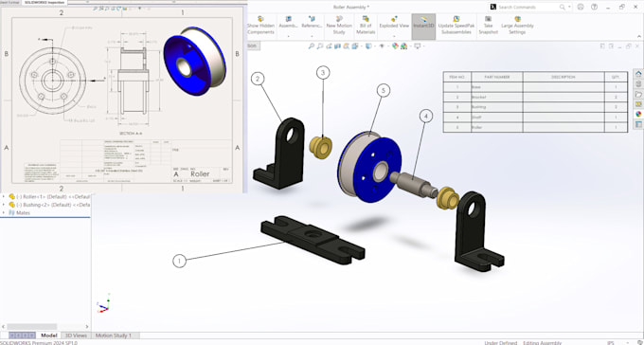
Task: Click the 'Shaft' cell in BOM table
Action: point(497,118)
